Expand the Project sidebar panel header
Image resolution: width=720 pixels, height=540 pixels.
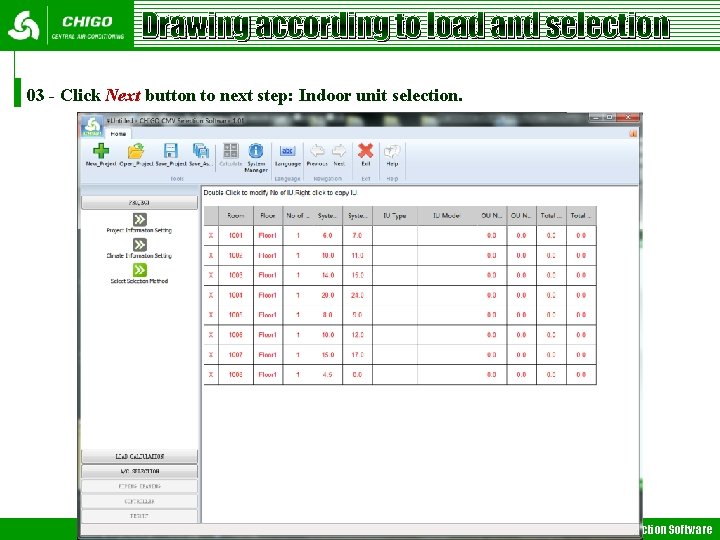[139, 202]
